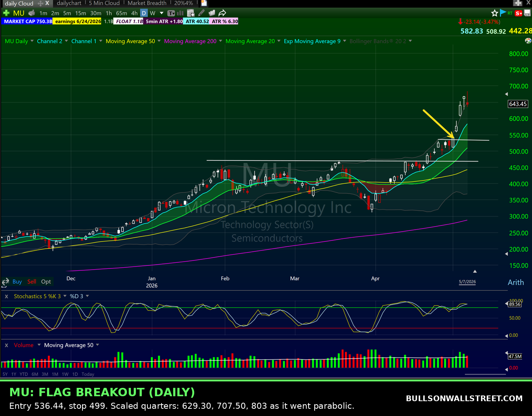
Task: Click the share arrow icon
Action: (x=222, y=13)
